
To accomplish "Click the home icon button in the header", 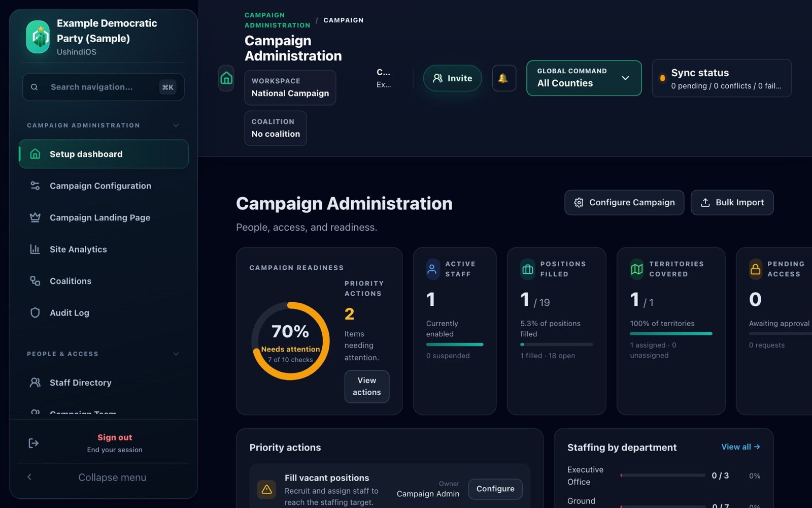I will tap(226, 78).
